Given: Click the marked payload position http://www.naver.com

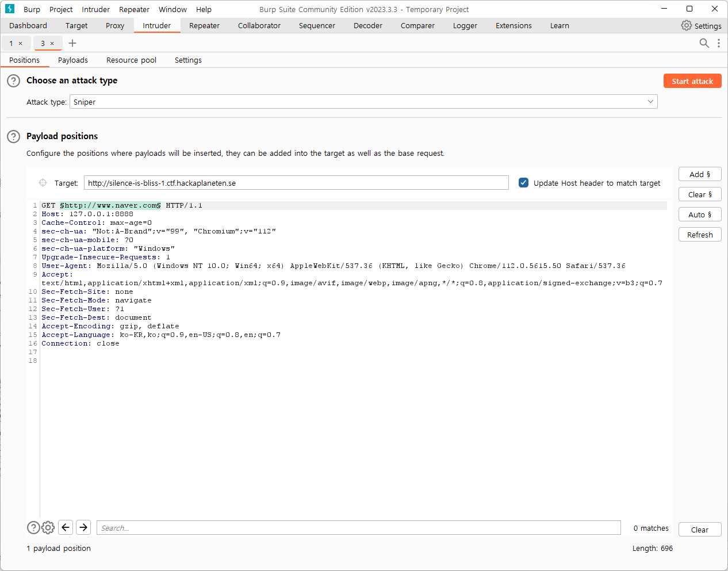Looking at the screenshot, I should 110,205.
